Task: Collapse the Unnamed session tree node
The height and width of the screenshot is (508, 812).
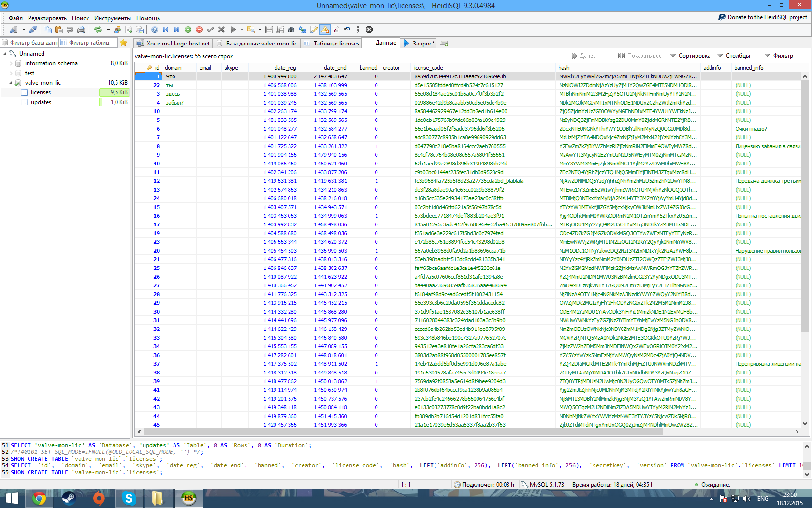Action: coord(5,54)
